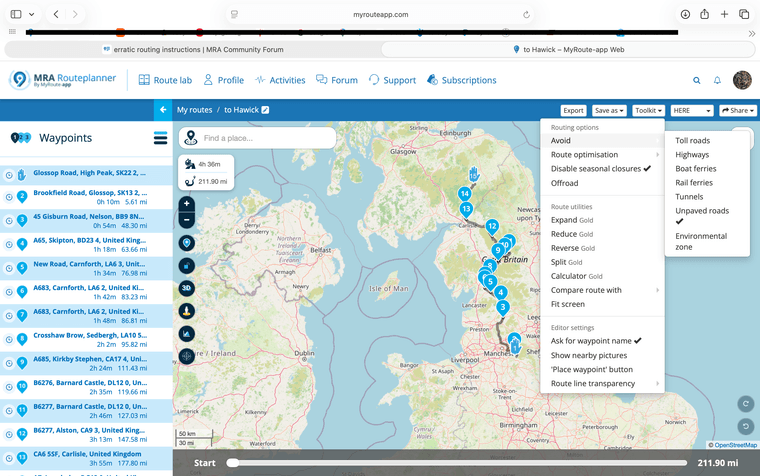Open the HERE map selector

click(x=692, y=111)
